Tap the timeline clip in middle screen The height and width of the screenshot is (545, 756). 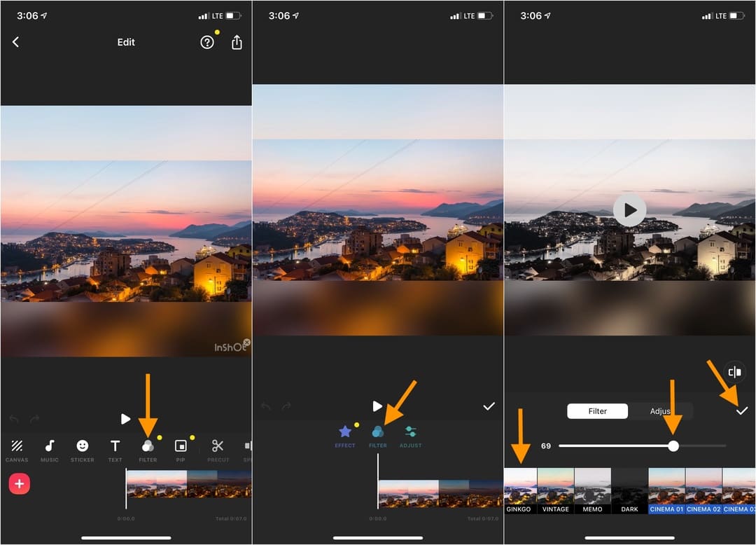[x=441, y=493]
